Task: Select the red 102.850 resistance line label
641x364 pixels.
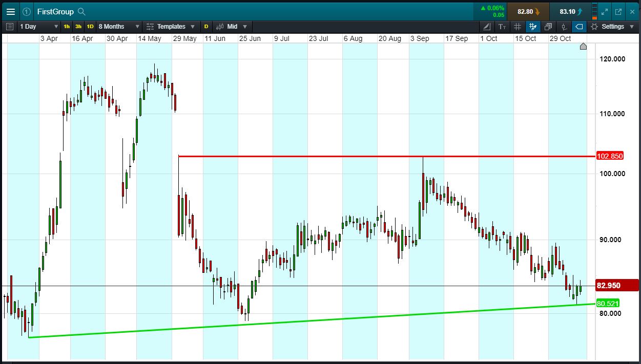Action: [x=610, y=156]
